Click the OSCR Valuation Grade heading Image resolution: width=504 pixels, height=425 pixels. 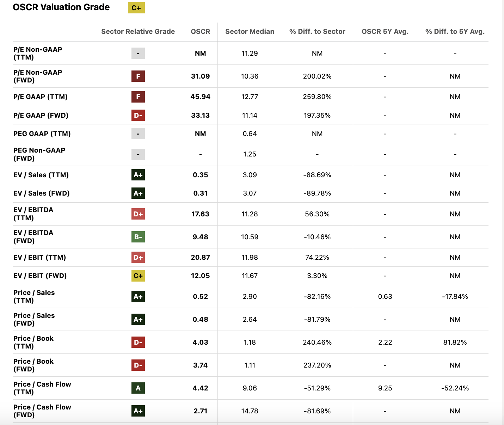[61, 7]
